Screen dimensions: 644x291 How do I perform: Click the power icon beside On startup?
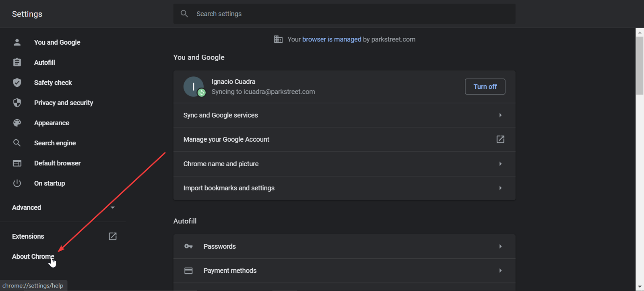(17, 183)
